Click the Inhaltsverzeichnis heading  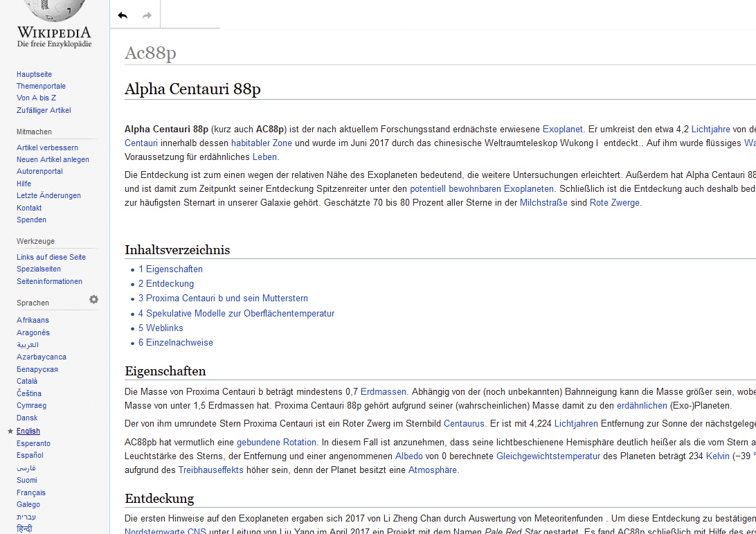[x=177, y=250]
